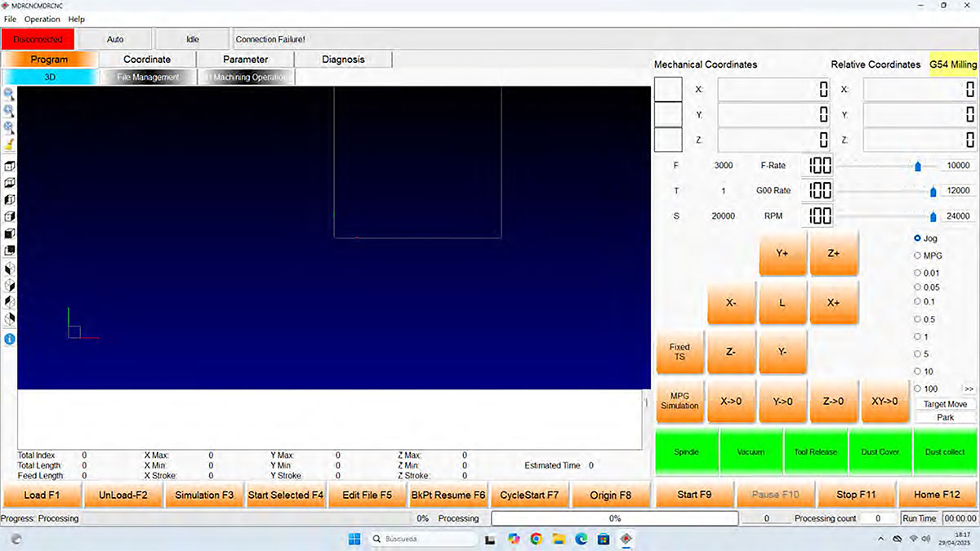Click the 10000 F-Rate max field
The width and height of the screenshot is (980, 551).
pyautogui.click(x=957, y=166)
